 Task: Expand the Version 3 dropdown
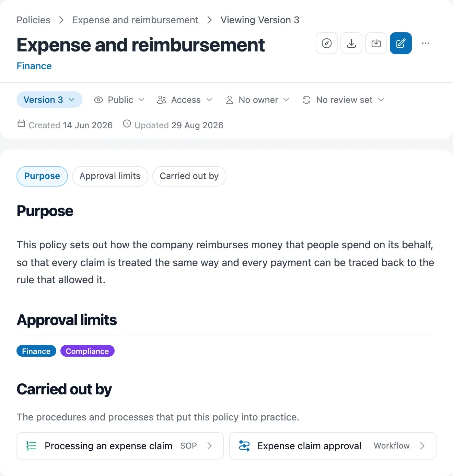point(49,100)
